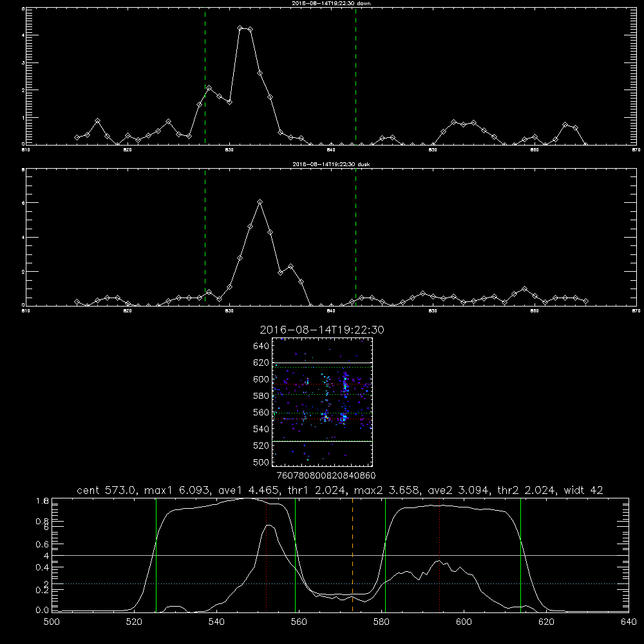Click the '600' label on the bottom plot x-axis

pyautogui.click(x=464, y=622)
